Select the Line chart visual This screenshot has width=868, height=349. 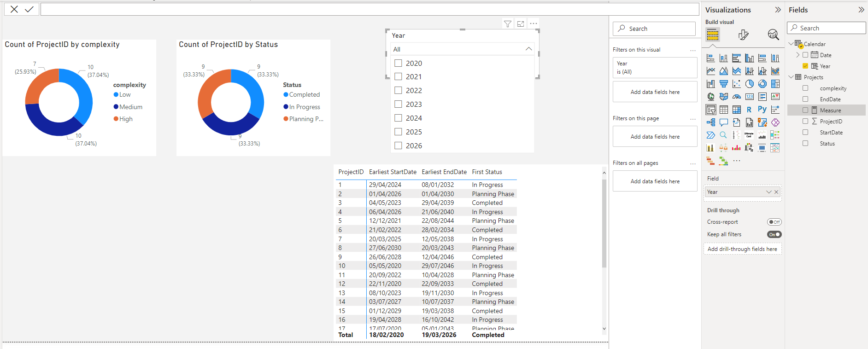(x=711, y=71)
